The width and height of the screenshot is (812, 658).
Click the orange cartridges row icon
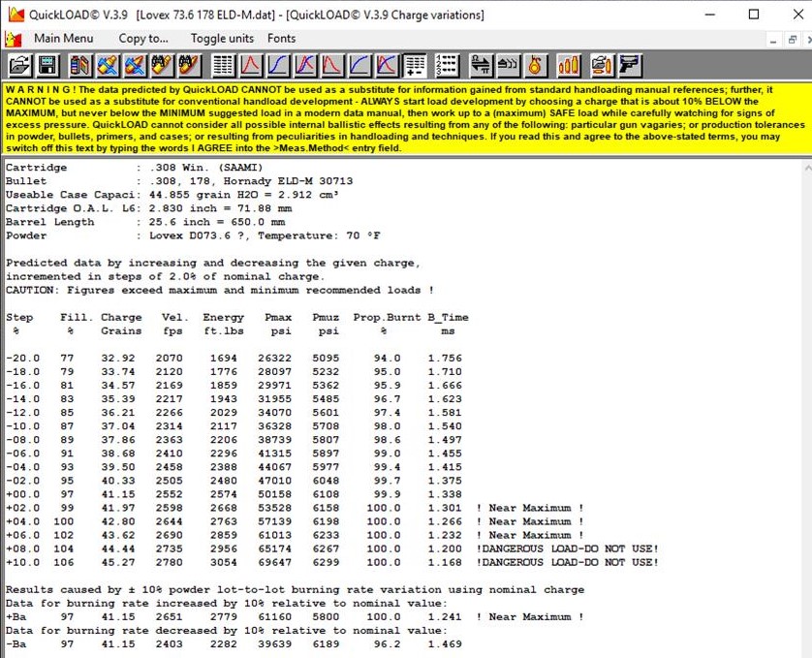568,66
